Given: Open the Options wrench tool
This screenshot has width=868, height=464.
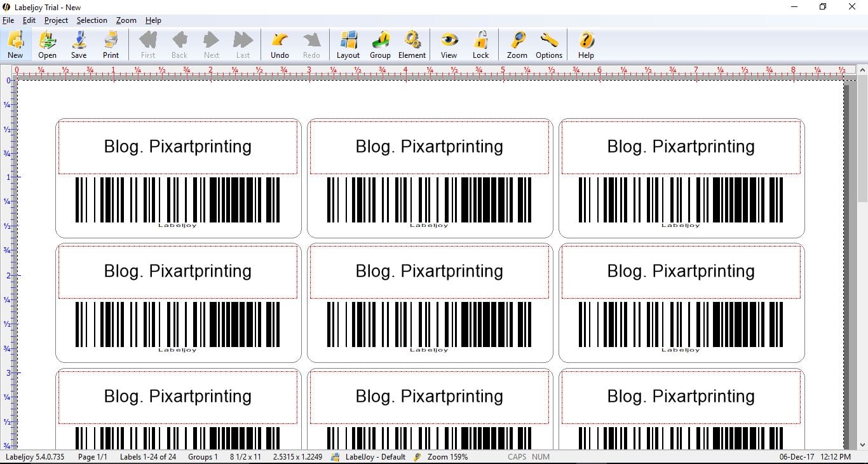Looking at the screenshot, I should coord(549,44).
